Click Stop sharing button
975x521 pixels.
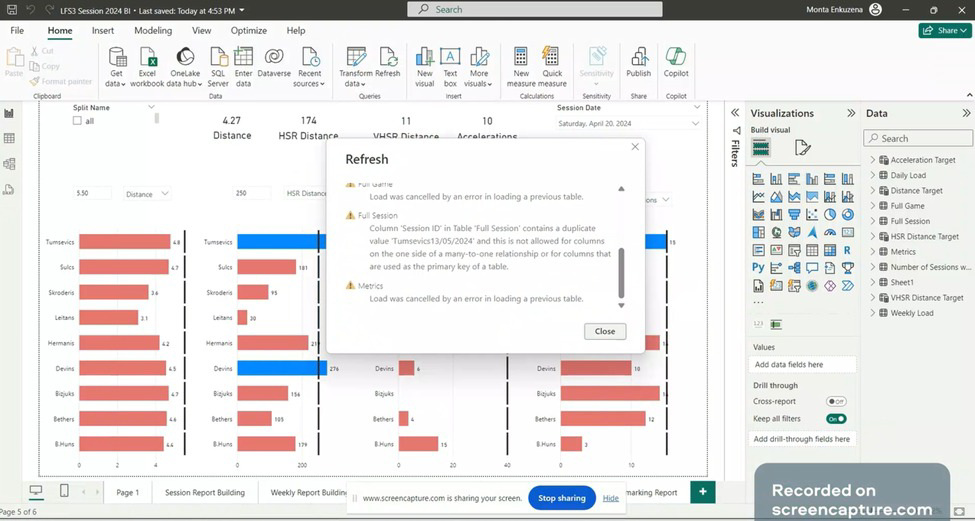click(x=562, y=498)
